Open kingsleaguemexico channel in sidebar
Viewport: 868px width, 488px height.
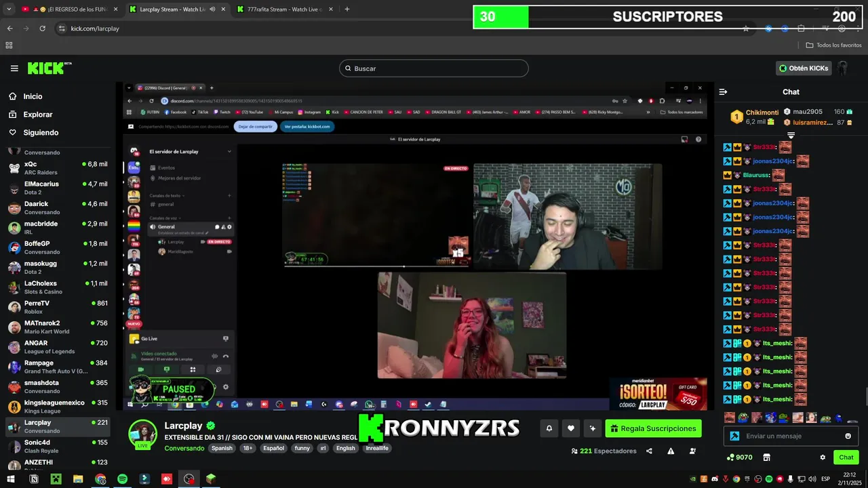point(58,407)
